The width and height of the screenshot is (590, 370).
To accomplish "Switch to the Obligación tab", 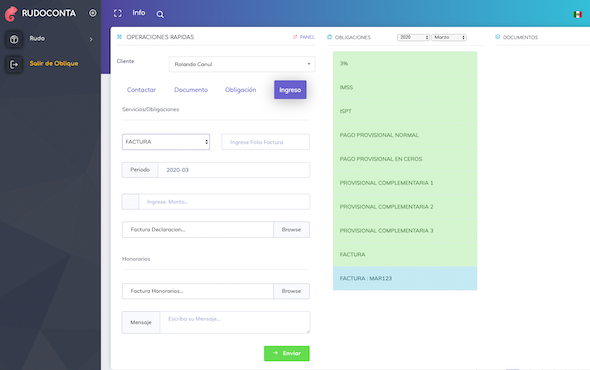I will tap(240, 90).
